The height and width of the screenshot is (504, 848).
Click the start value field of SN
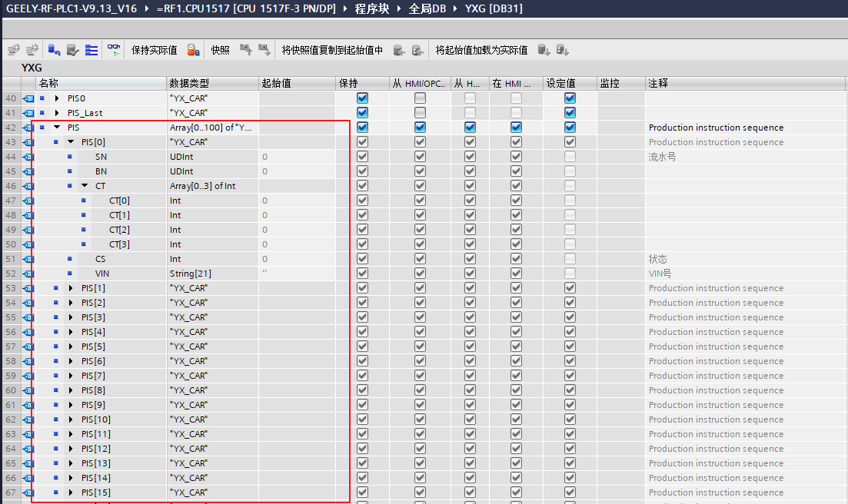tap(296, 157)
